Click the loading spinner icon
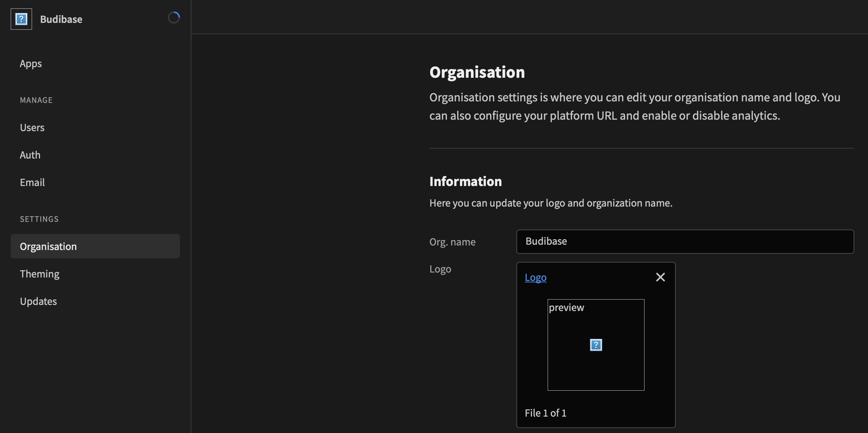The width and height of the screenshot is (868, 433). click(x=174, y=17)
